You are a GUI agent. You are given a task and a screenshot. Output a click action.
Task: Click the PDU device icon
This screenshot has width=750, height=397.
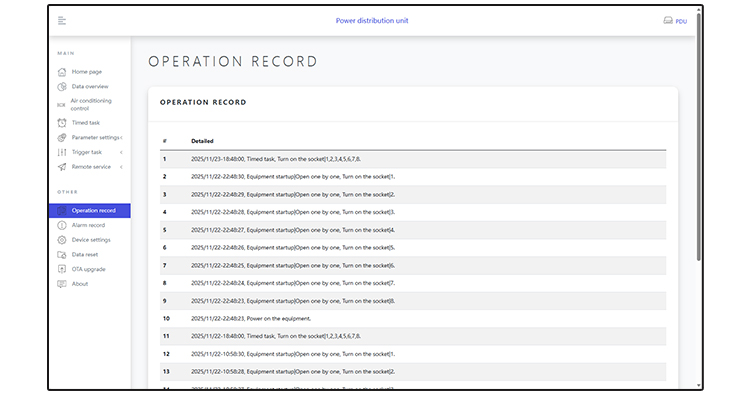point(668,21)
